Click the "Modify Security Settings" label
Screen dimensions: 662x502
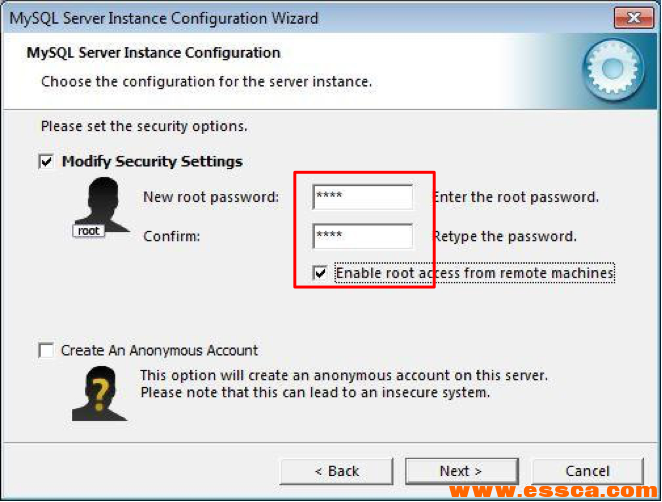pos(152,161)
